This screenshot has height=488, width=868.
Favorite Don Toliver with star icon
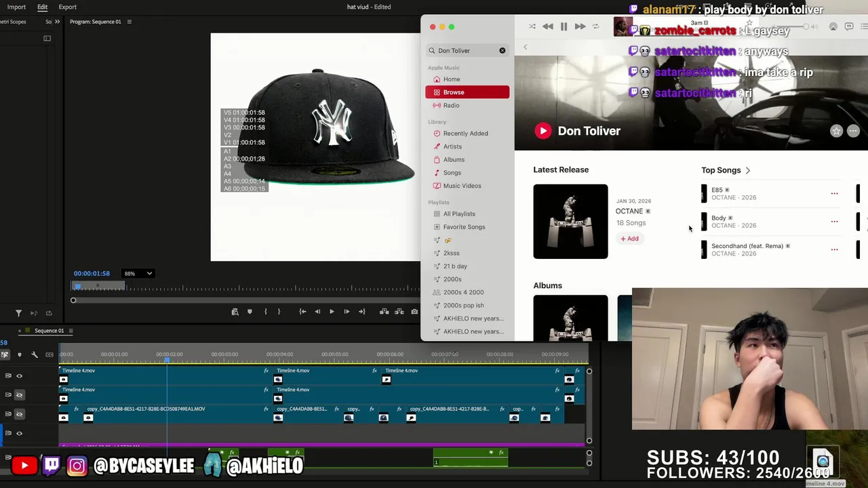coord(836,131)
